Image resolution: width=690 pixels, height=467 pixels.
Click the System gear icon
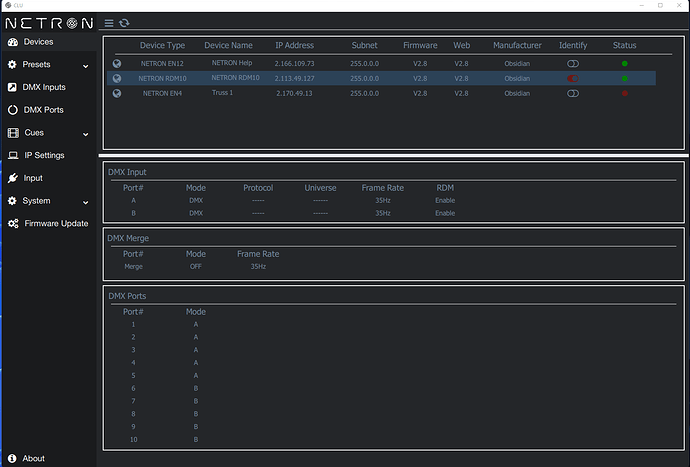pos(12,201)
